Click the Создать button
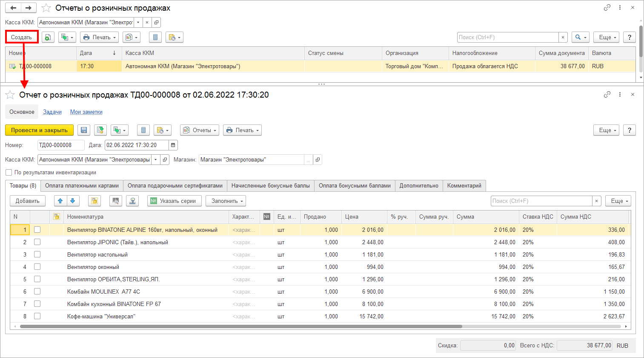Image resolution: width=644 pixels, height=358 pixels. pos(22,38)
